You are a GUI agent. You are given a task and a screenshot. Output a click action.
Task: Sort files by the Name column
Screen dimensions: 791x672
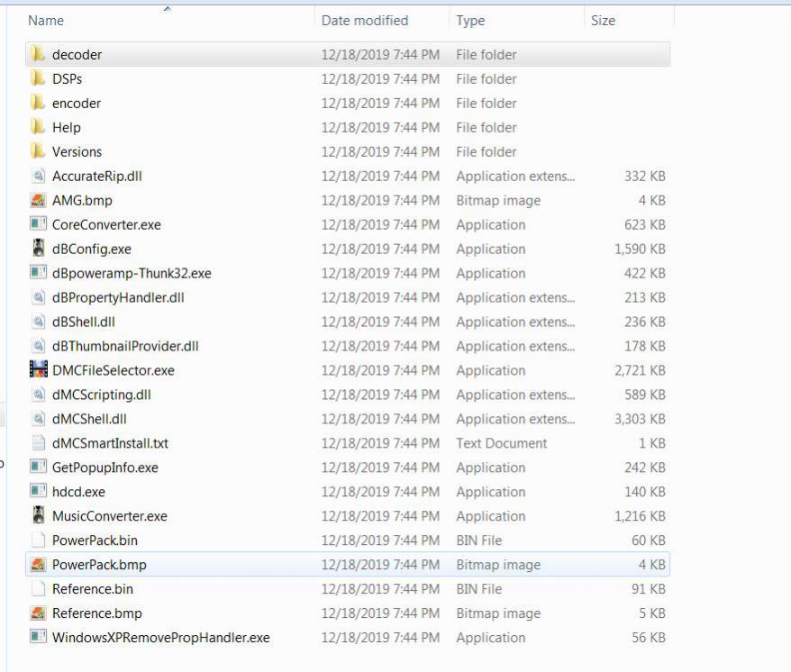(x=46, y=20)
